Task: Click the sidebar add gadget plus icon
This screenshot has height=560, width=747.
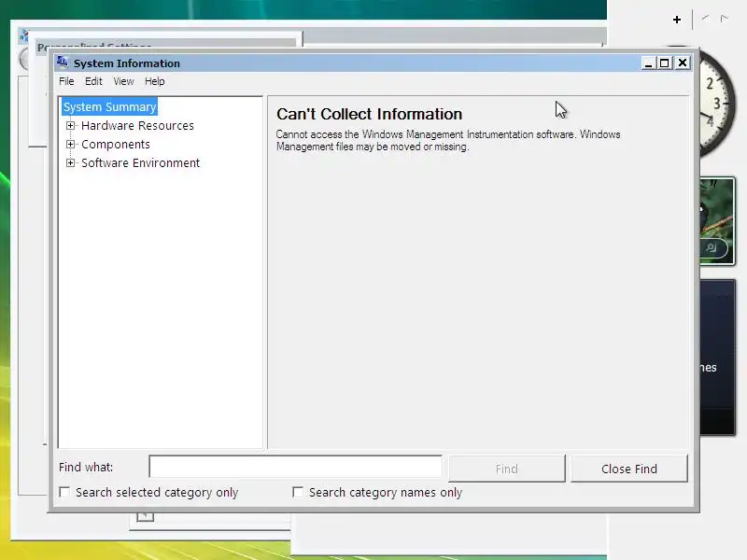Action: pos(676,20)
